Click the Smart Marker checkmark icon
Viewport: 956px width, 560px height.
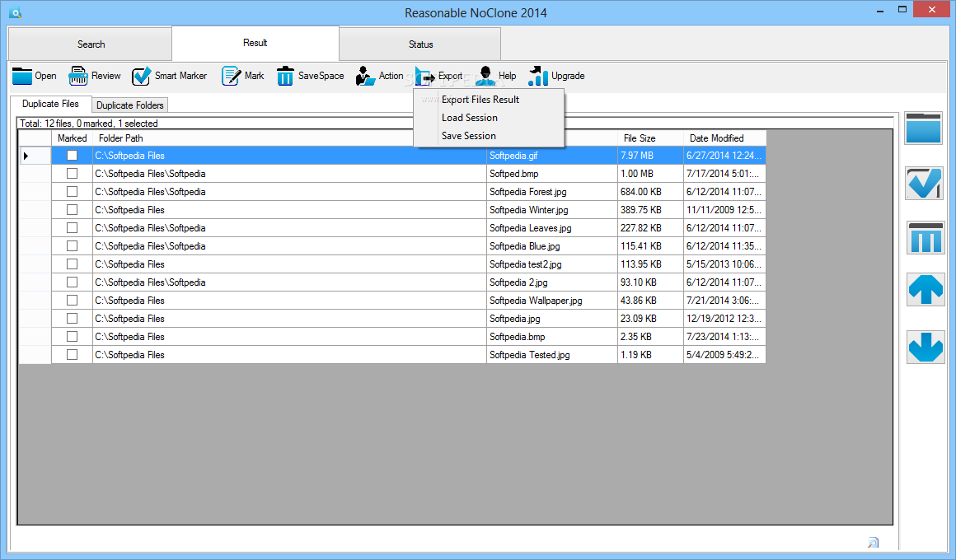(x=142, y=76)
